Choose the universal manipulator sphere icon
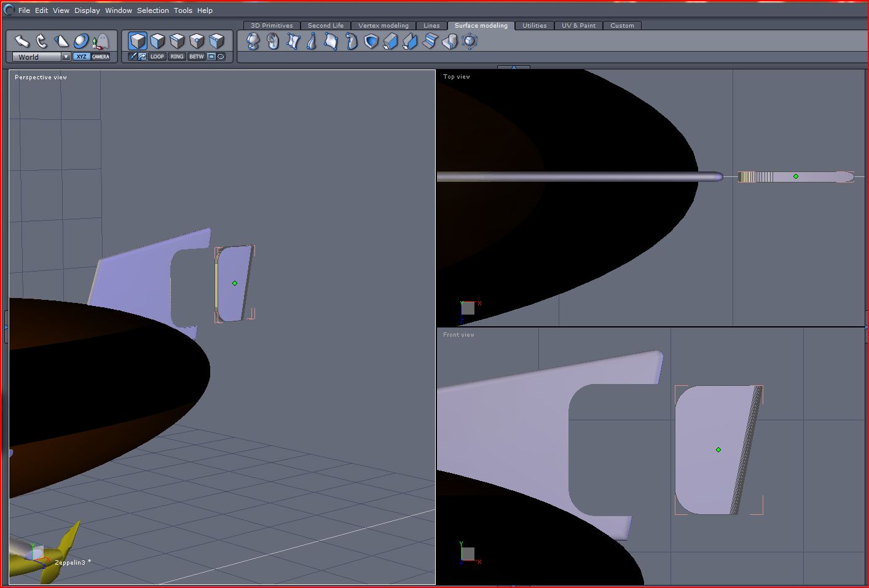Image resolution: width=869 pixels, height=588 pixels. pos(81,41)
